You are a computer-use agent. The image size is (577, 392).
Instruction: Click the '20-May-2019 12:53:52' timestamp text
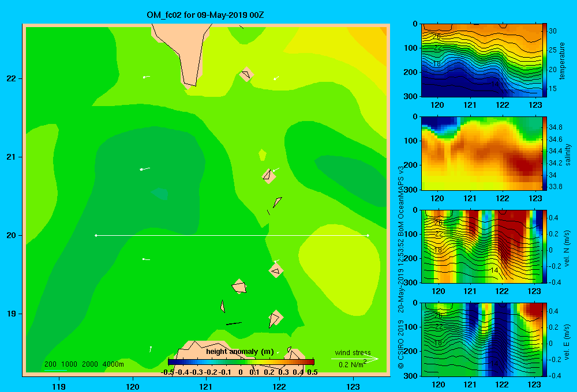click(x=401, y=272)
